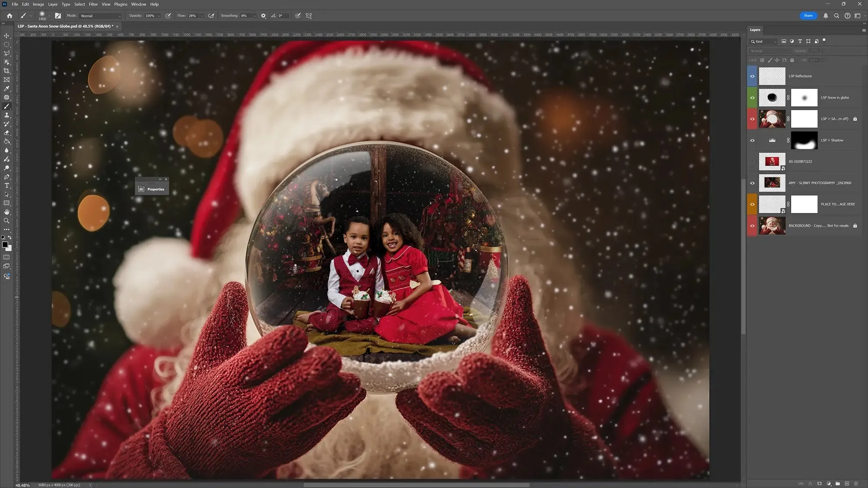Open the Layer menu
868x488 pixels.
[53, 4]
